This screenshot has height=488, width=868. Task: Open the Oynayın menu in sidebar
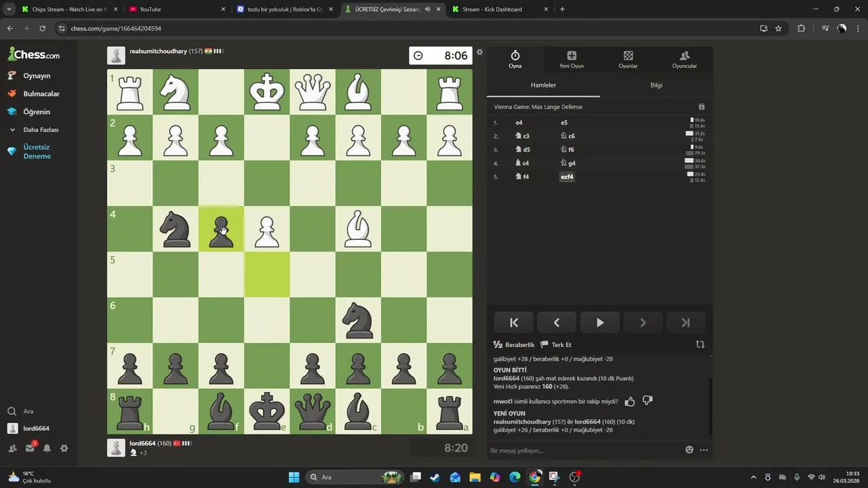coord(38,76)
